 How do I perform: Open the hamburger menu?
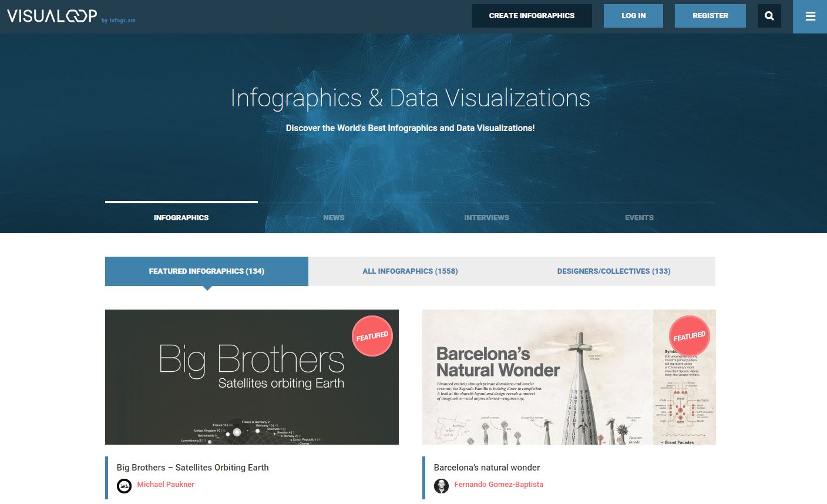click(810, 16)
